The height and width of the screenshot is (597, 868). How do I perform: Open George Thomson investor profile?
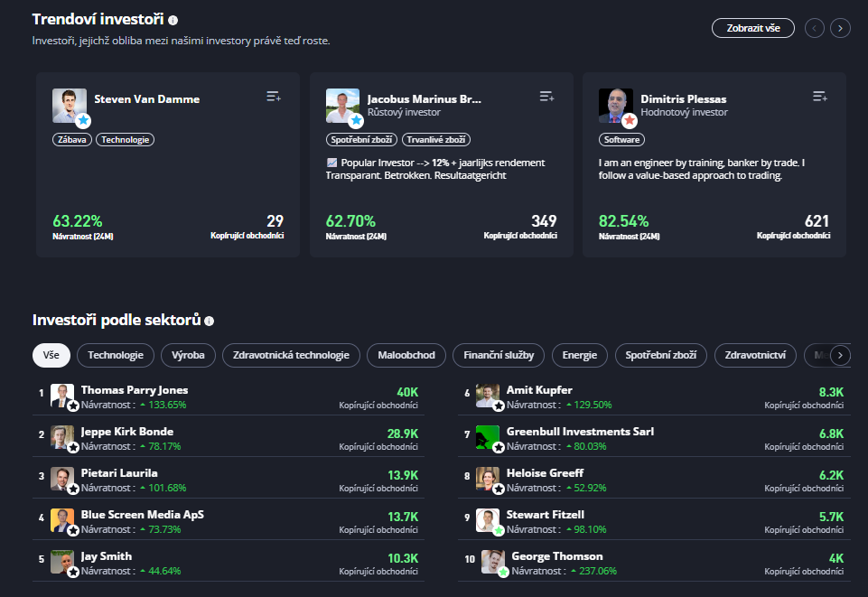pyautogui.click(x=556, y=556)
